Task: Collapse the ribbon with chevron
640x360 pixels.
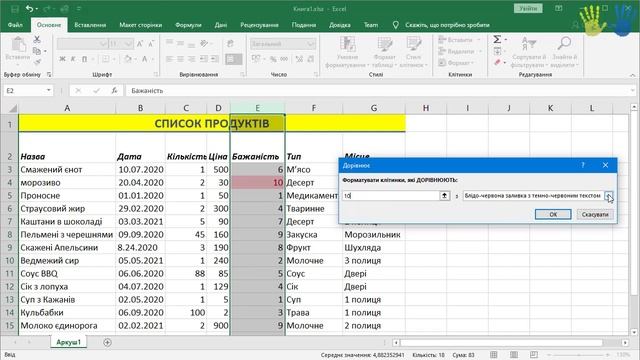Action: pos(632,75)
